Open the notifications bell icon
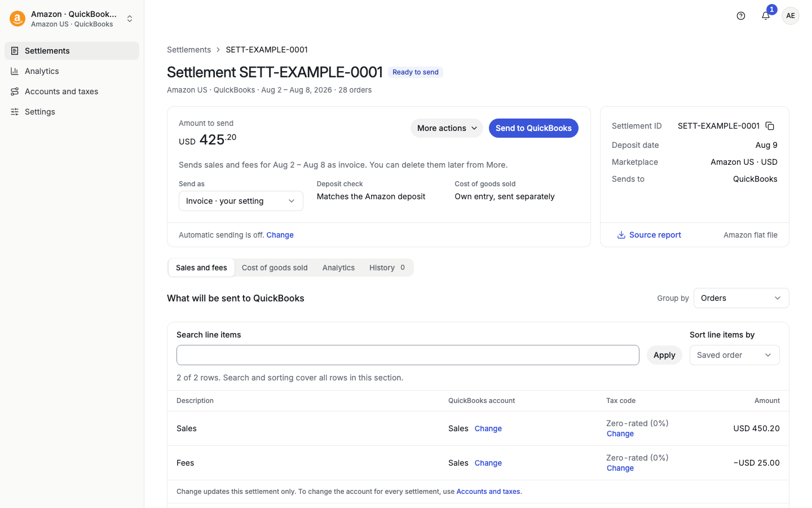Image resolution: width=812 pixels, height=508 pixels. tap(766, 16)
